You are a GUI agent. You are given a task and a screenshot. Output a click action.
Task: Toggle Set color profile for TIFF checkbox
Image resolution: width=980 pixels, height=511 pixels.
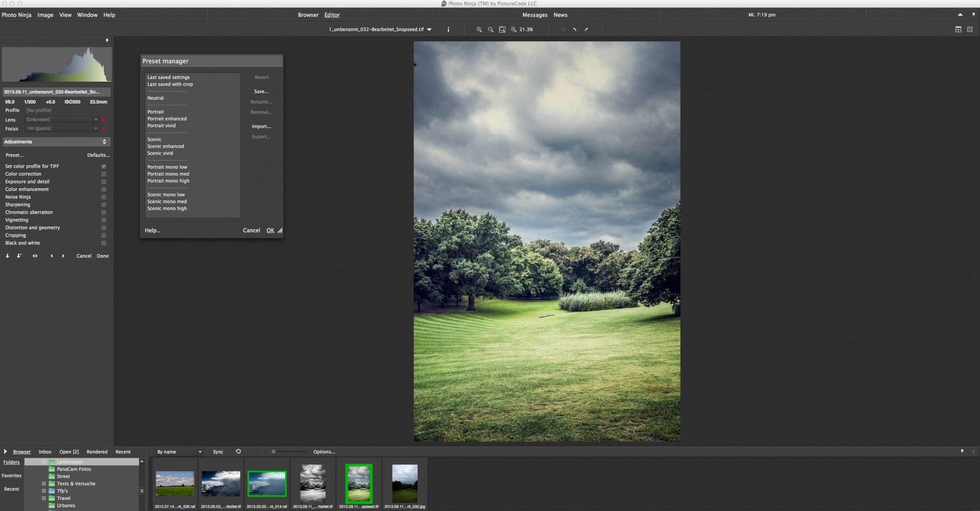[x=104, y=167]
